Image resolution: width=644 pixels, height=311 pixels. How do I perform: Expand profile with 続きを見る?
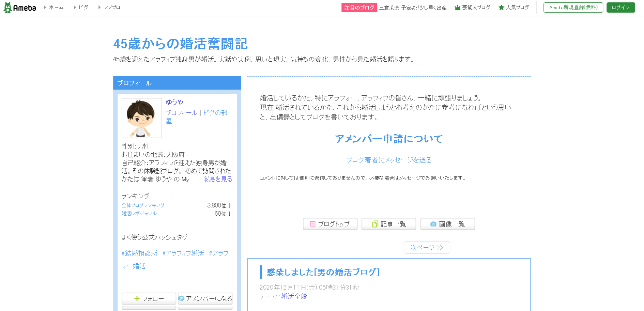click(x=218, y=179)
